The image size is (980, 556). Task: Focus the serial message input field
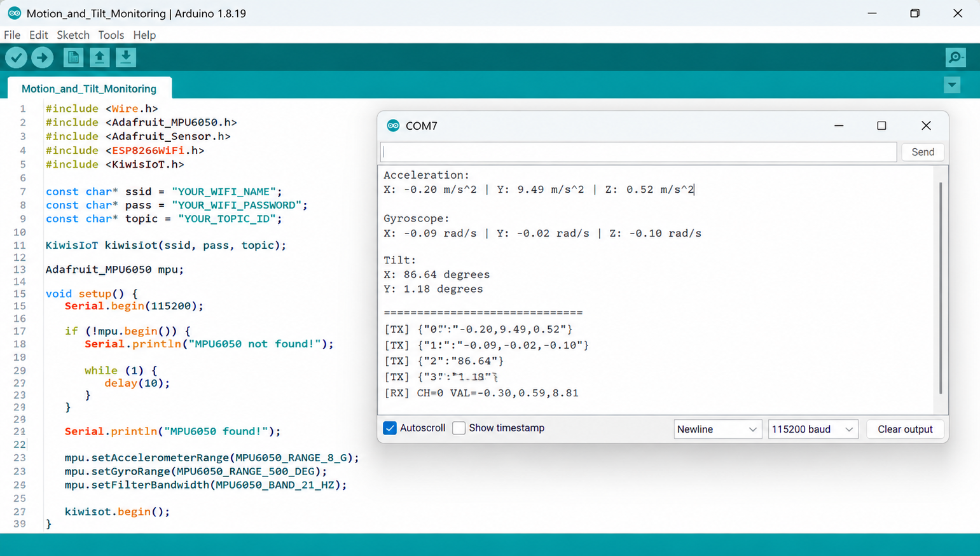[638, 152]
